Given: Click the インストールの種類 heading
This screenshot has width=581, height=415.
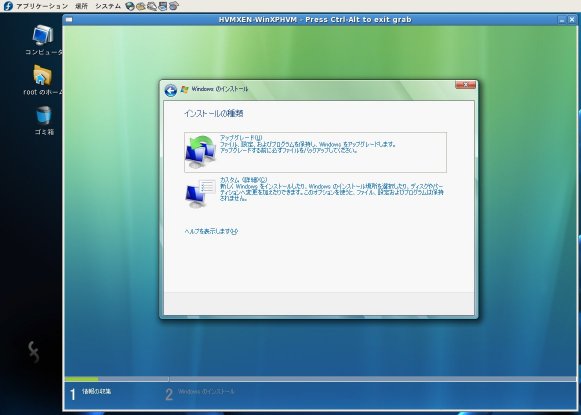Looking at the screenshot, I should (213, 113).
